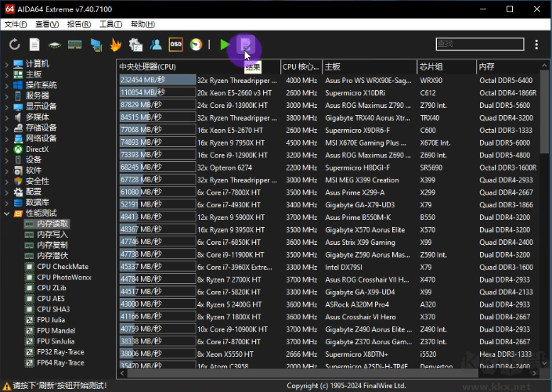The width and height of the screenshot is (552, 392).
Task: Collapse the 性能测试 tree node
Action: coord(6,214)
